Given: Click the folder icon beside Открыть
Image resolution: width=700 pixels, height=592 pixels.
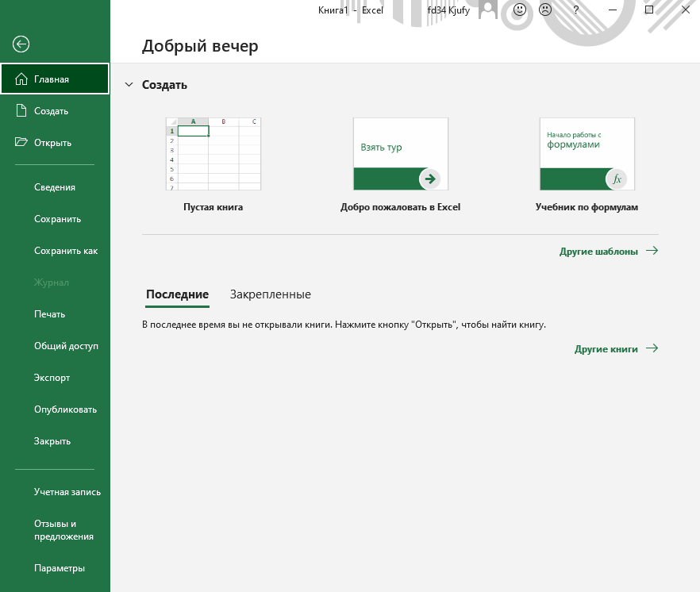Looking at the screenshot, I should (21, 143).
